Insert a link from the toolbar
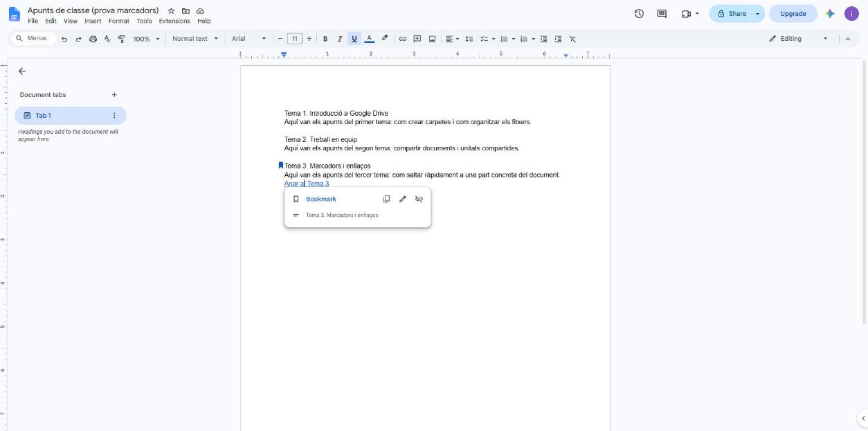 pyautogui.click(x=402, y=39)
